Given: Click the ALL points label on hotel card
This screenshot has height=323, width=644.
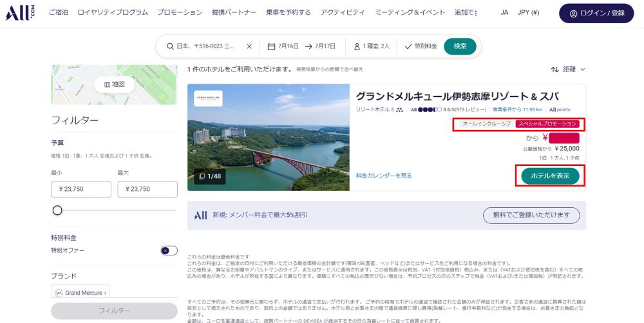Looking at the screenshot, I should (560, 109).
